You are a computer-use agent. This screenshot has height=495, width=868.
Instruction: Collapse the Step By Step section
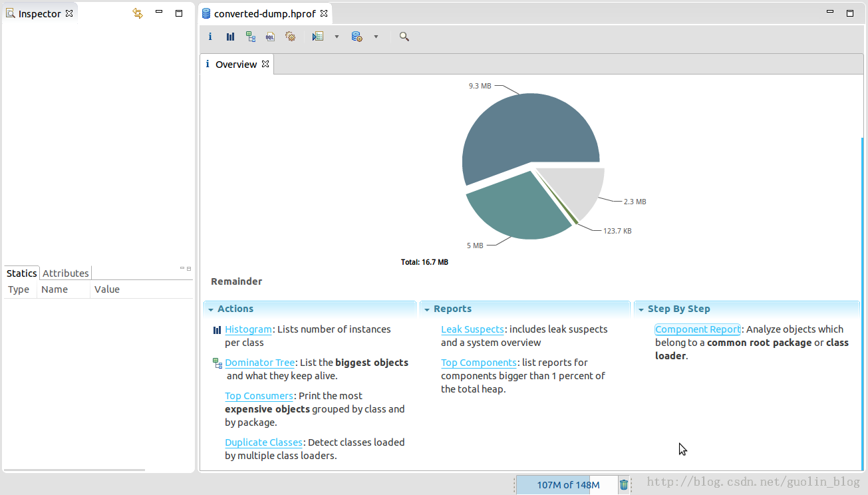[641, 309]
